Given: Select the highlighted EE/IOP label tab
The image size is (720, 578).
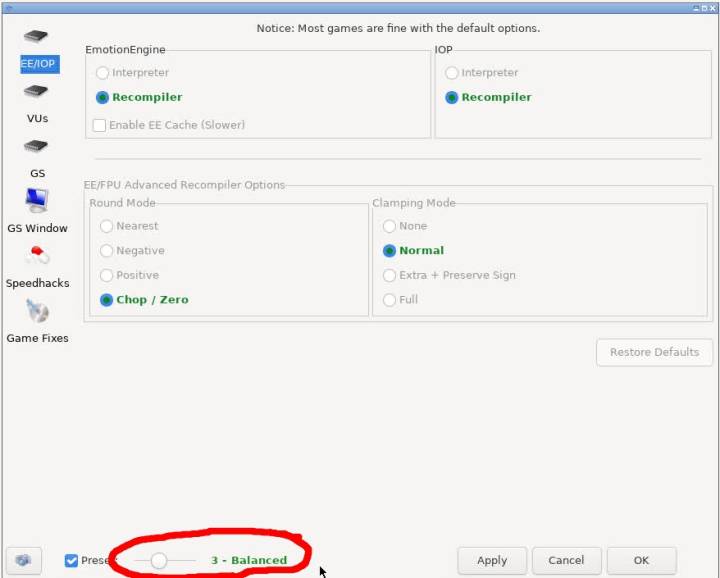Looking at the screenshot, I should click(x=39, y=64).
